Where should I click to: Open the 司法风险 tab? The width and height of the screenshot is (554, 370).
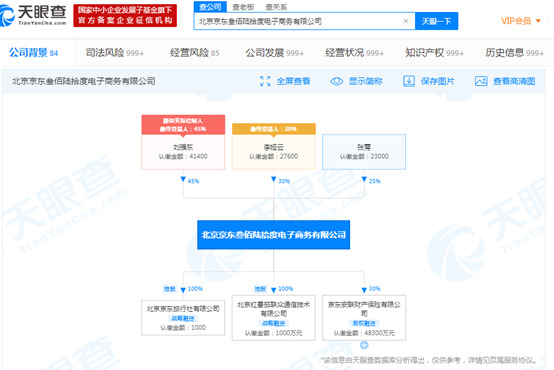pos(114,53)
